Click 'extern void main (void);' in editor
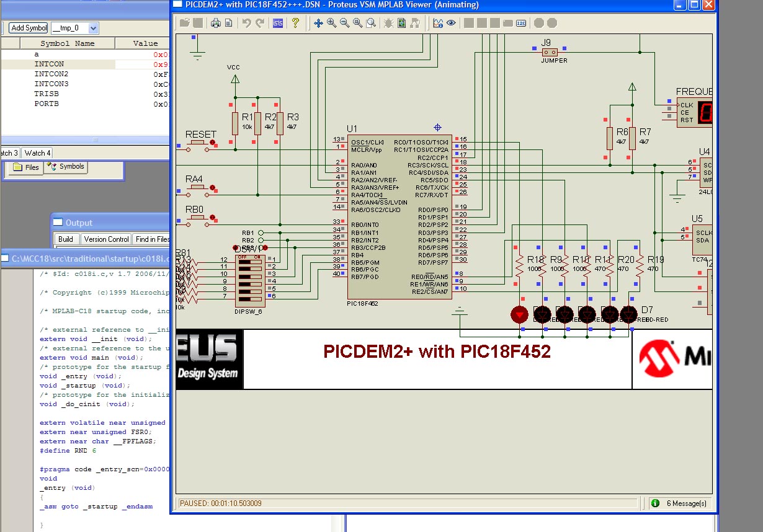 tap(92, 358)
